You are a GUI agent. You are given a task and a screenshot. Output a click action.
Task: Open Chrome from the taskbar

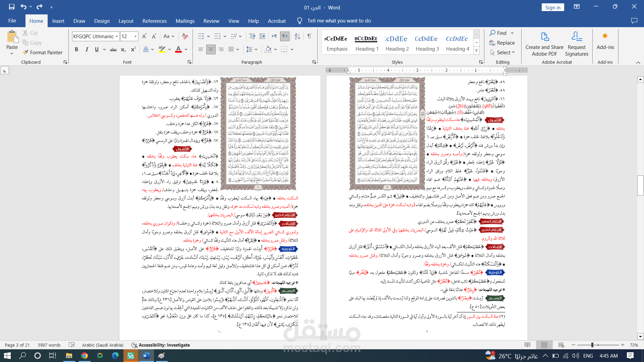pos(85,356)
